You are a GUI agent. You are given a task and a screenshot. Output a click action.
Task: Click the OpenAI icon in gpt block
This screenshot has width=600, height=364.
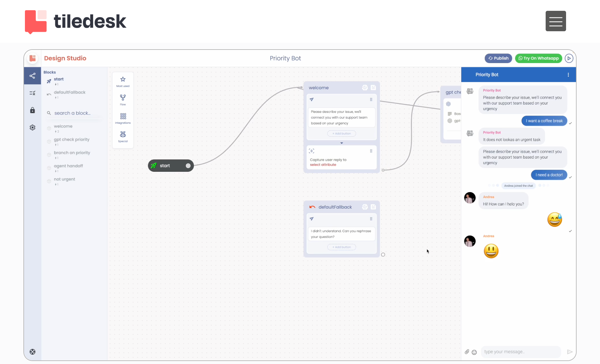click(x=448, y=104)
